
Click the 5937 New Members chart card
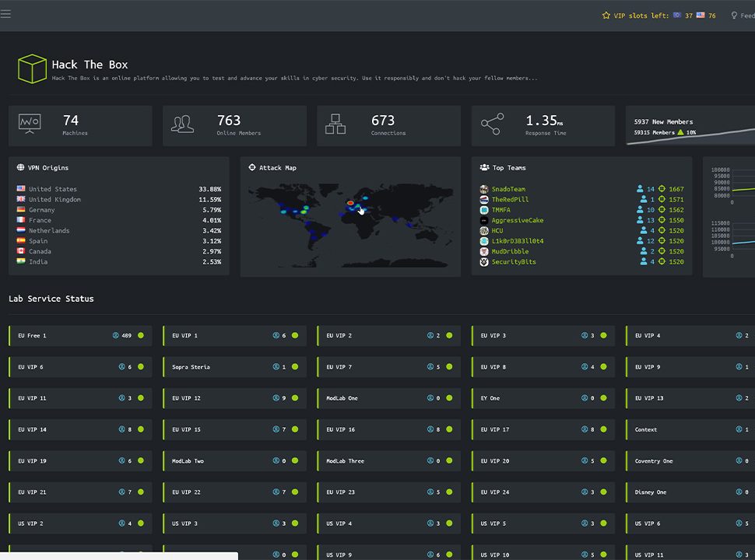click(x=690, y=126)
